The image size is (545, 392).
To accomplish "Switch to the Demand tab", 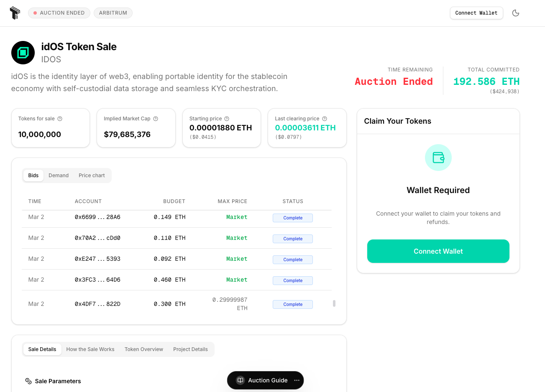I will pyautogui.click(x=59, y=175).
